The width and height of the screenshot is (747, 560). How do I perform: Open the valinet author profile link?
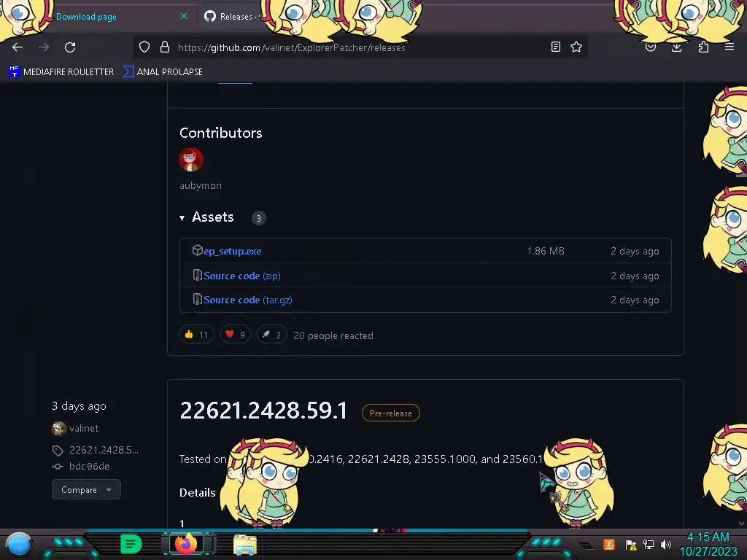pyautogui.click(x=84, y=428)
